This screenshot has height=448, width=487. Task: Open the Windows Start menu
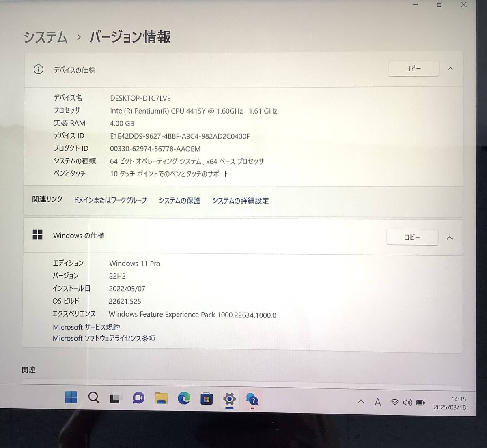click(x=71, y=398)
